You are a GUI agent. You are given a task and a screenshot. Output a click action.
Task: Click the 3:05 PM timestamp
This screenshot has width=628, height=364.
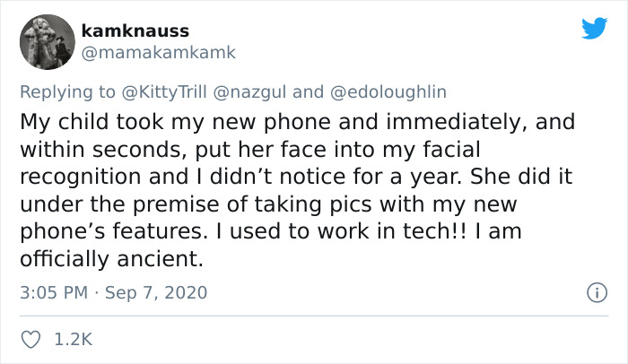(x=54, y=292)
